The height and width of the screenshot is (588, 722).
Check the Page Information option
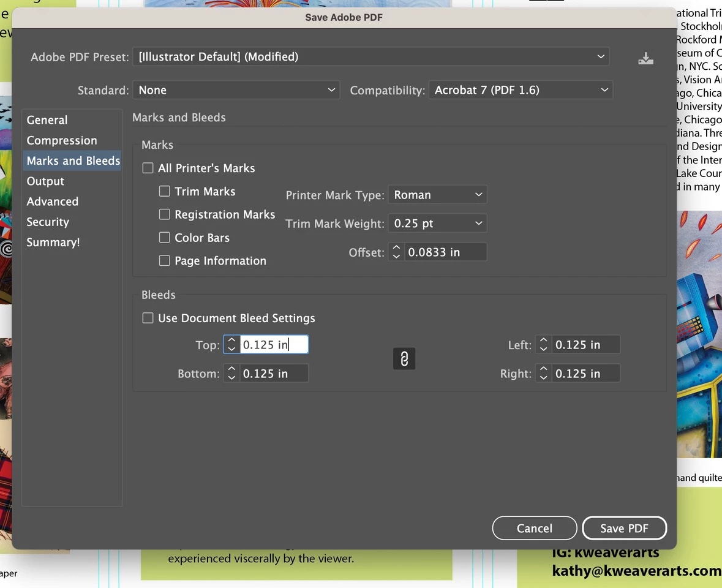click(164, 260)
